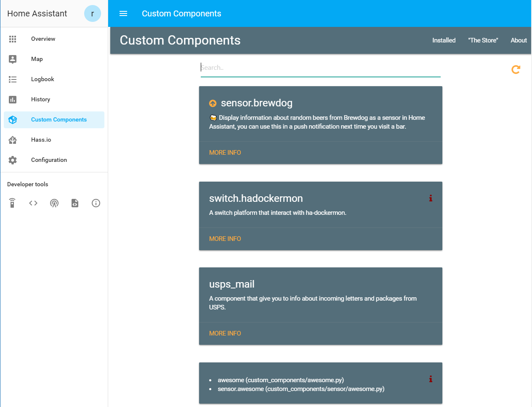The width and height of the screenshot is (532, 407).
Task: Switch to the Installed tab
Action: click(x=444, y=40)
